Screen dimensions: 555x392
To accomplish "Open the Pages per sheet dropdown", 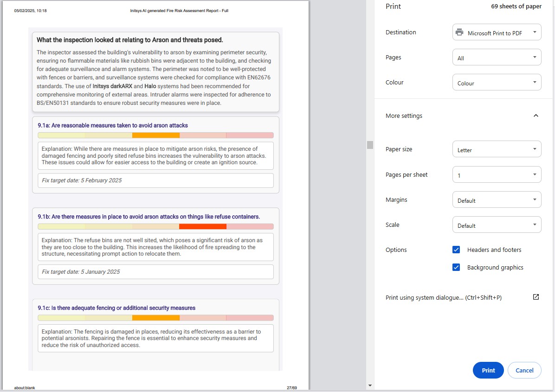I will 497,175.
